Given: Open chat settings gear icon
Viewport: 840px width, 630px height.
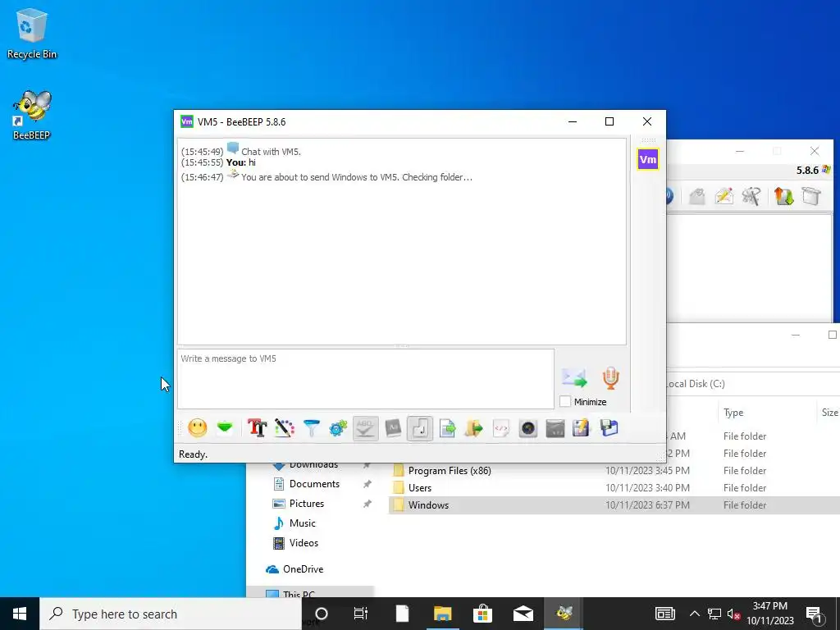Looking at the screenshot, I should click(x=338, y=428).
